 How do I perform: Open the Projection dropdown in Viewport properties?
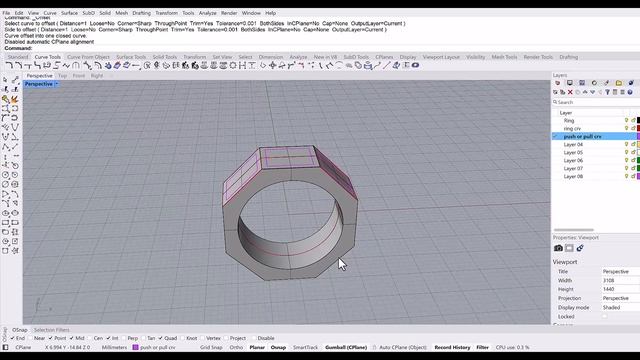620,298
